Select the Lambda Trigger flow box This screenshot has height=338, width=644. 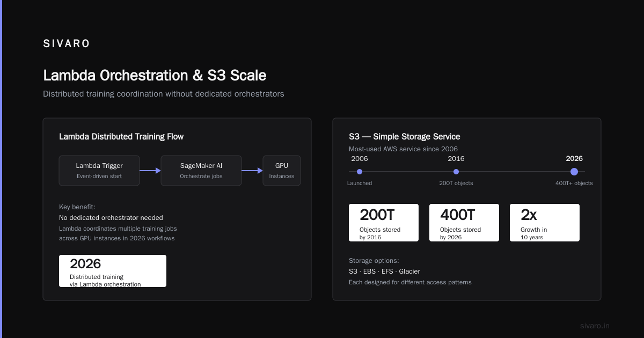pos(99,171)
